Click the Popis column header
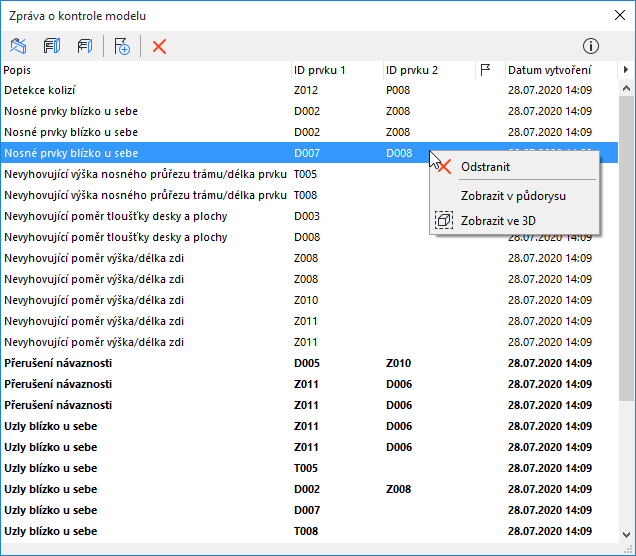The width and height of the screenshot is (636, 556). tap(146, 70)
